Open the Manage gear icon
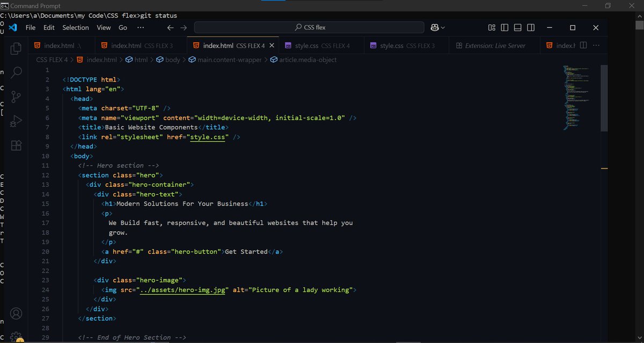 pos(16,337)
